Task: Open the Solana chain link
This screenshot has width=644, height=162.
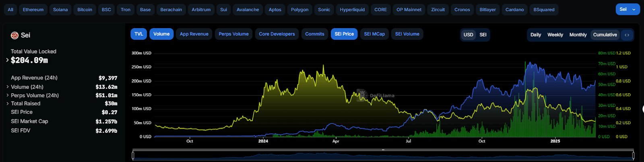Action: [60, 10]
